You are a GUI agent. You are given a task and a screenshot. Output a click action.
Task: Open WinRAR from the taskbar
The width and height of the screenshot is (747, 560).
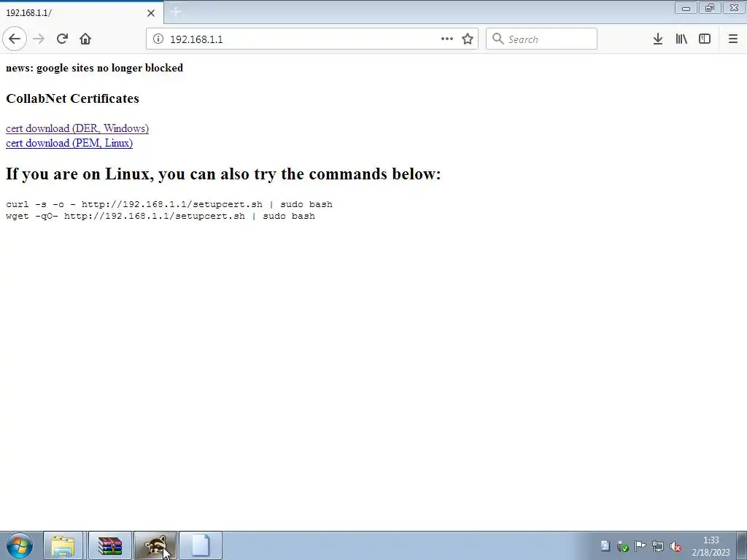click(109, 545)
